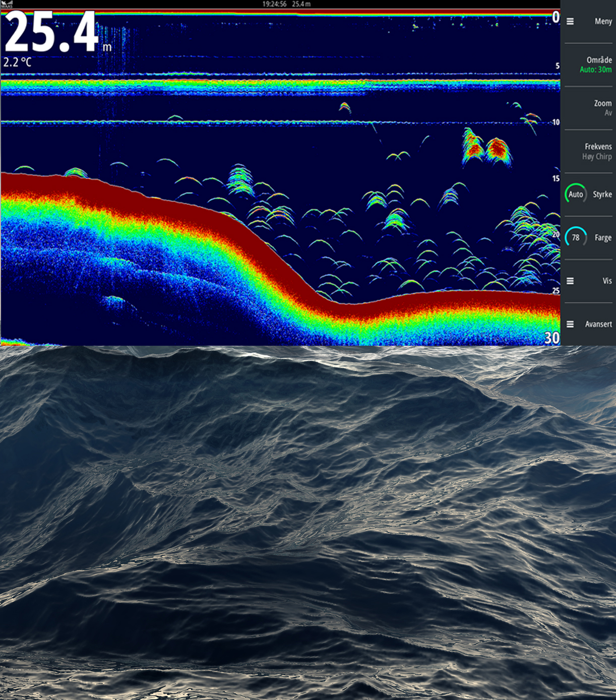
Task: Open the Meny hamburger icon
Action: tap(570, 21)
